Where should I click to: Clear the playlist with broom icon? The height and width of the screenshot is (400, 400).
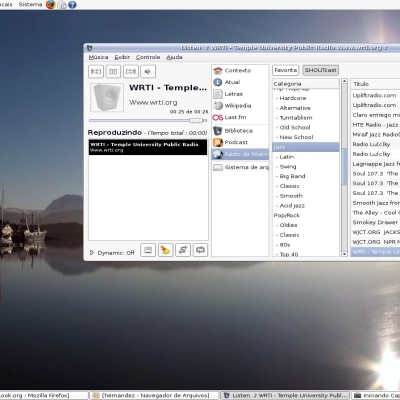(165, 250)
